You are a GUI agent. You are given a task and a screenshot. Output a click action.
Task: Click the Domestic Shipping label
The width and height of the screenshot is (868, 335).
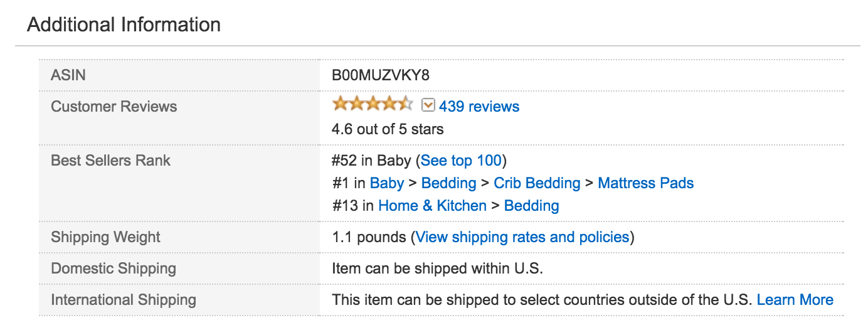[x=113, y=269]
